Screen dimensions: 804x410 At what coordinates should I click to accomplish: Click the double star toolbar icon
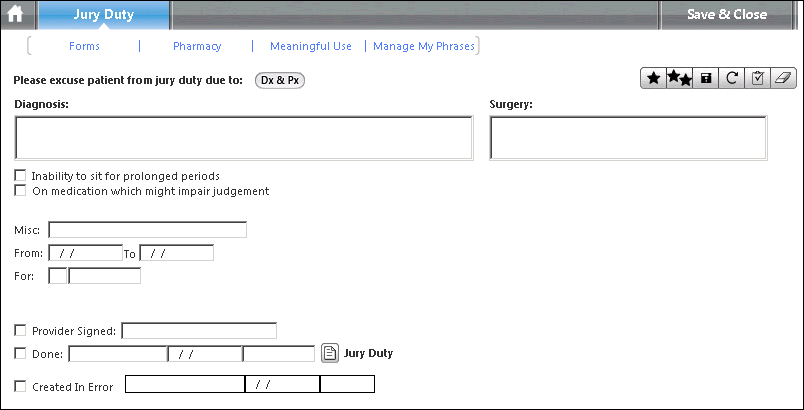(679, 78)
